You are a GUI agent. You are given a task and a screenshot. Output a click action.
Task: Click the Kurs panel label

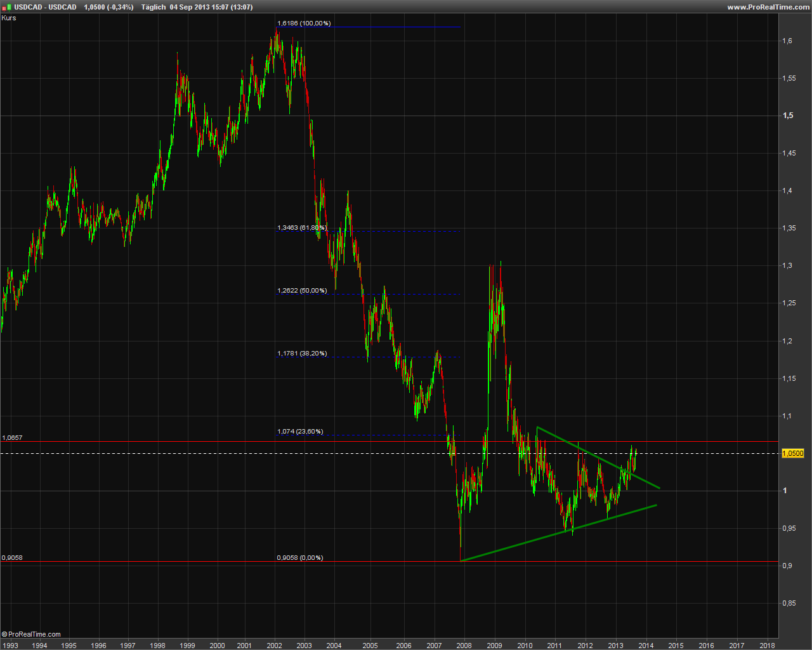point(9,18)
